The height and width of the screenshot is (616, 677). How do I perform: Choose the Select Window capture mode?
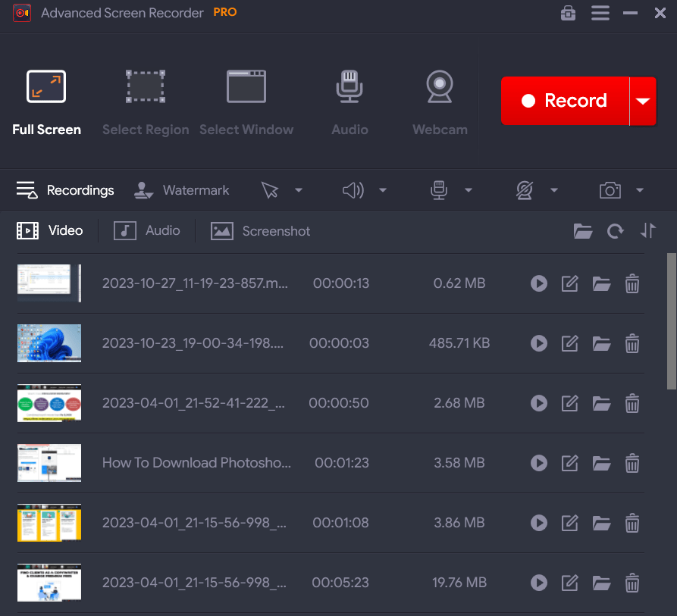click(x=246, y=102)
